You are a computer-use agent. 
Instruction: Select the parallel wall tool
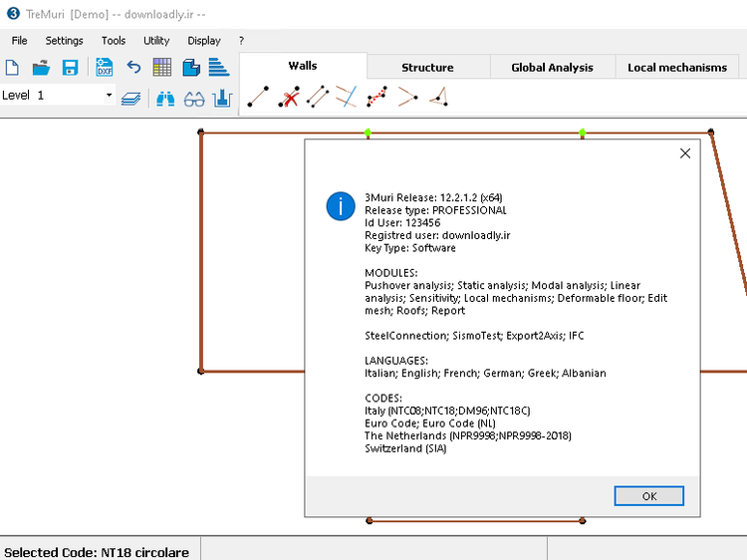tap(318, 97)
